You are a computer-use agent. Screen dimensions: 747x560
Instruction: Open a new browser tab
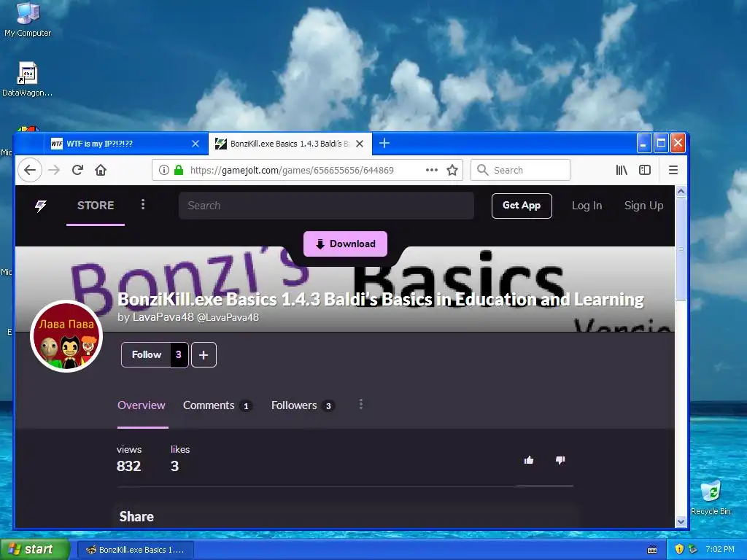384,144
